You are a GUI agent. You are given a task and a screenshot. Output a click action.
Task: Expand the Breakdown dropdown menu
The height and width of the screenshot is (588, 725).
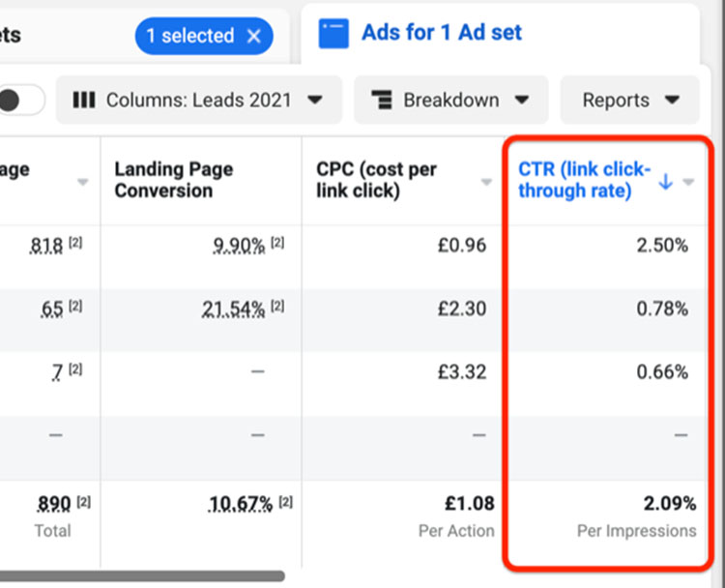[450, 100]
